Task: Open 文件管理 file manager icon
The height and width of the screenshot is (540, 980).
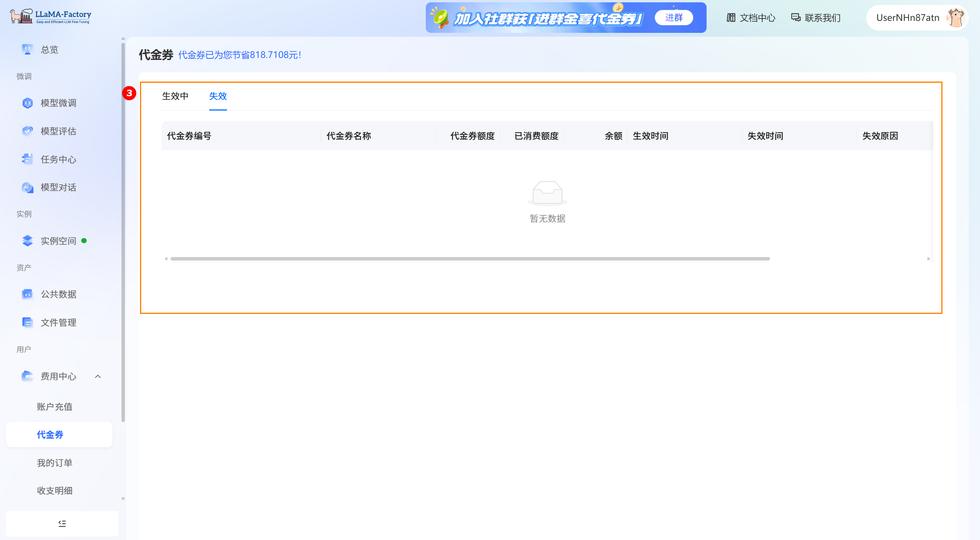Action: (x=27, y=322)
